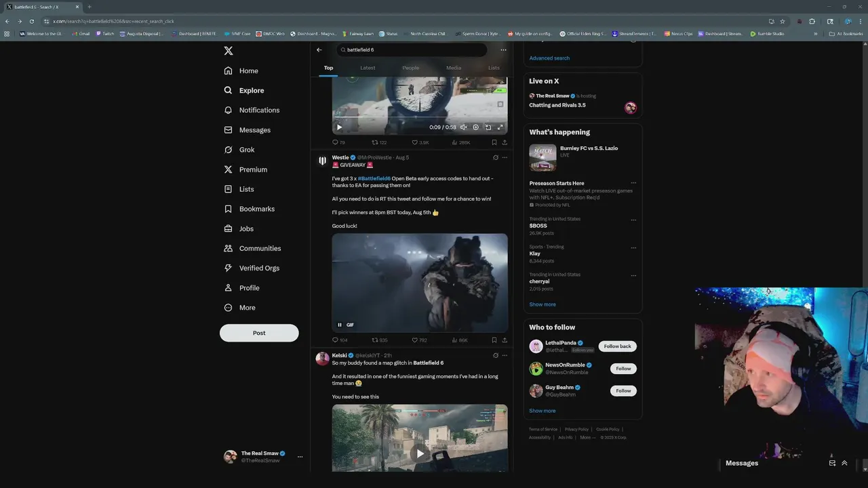Seek on the video progress bar
Screen dimensions: 868x488
point(420,119)
